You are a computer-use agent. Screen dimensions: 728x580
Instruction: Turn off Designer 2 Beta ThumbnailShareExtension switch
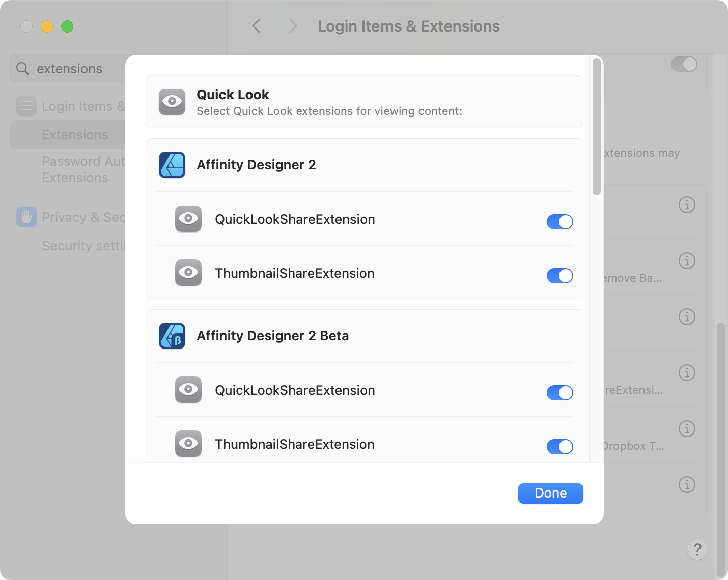[560, 447]
